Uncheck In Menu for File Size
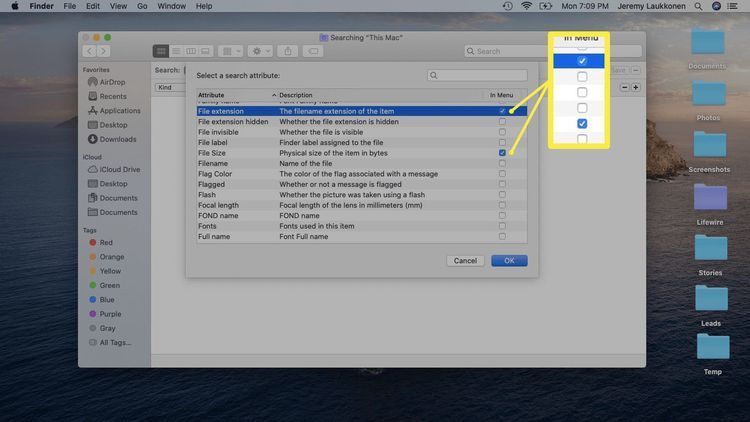Screen dimensions: 750x422 tap(502, 153)
